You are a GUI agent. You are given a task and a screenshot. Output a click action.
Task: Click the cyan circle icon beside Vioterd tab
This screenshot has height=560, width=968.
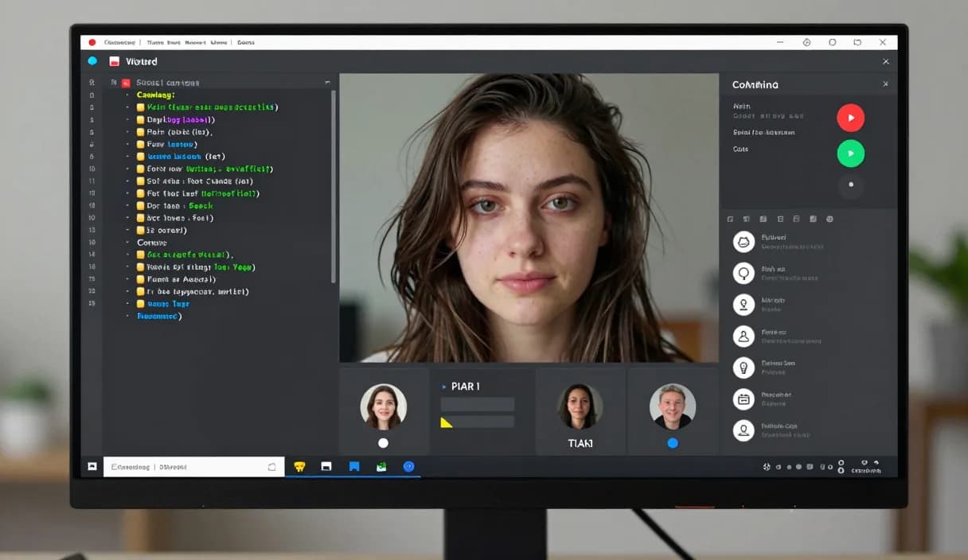(x=92, y=61)
